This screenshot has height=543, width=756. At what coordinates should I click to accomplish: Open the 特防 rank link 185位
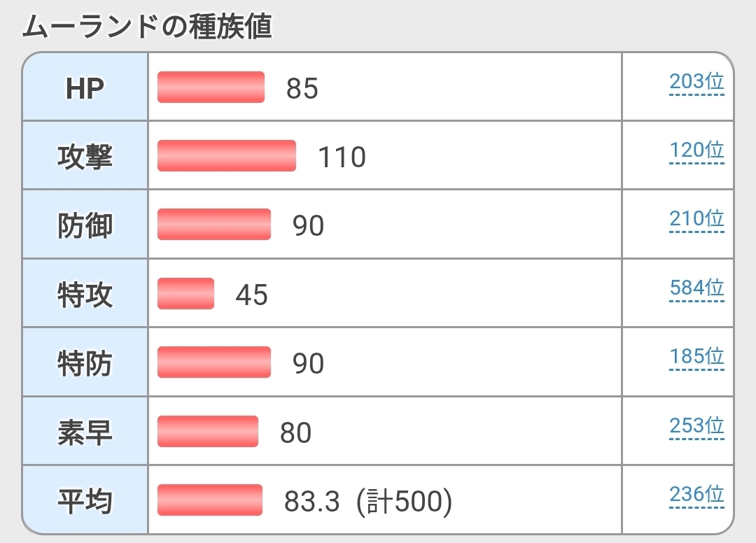point(696,357)
